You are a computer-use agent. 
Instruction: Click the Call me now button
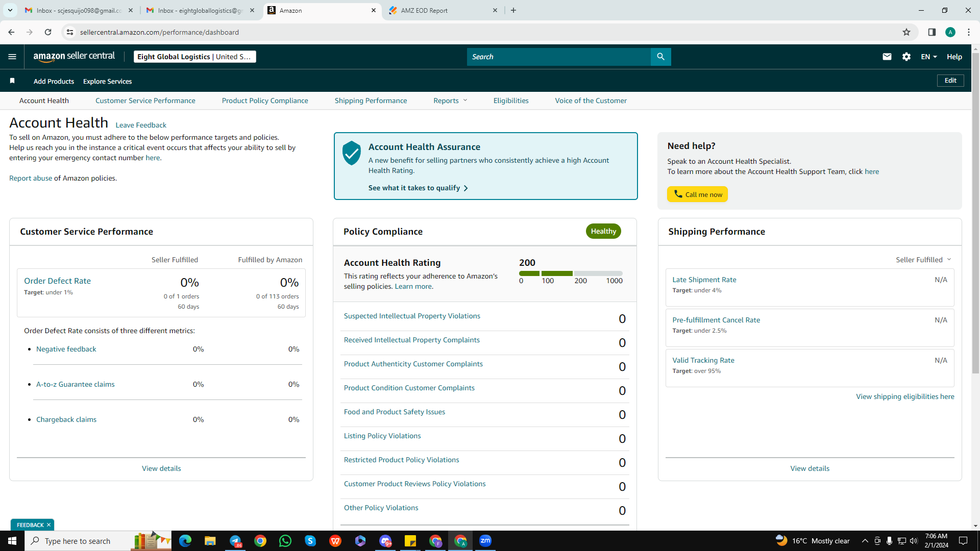pos(697,194)
